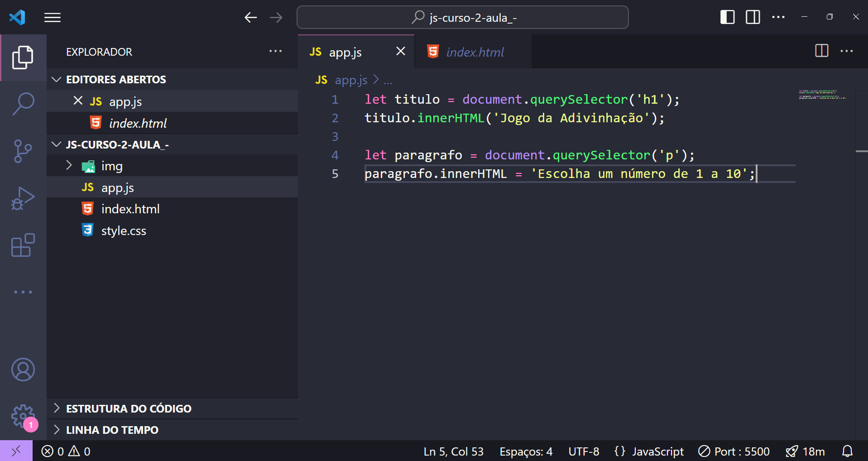Change indentation Espaços: 4
The width and height of the screenshot is (868, 461).
coord(526,451)
